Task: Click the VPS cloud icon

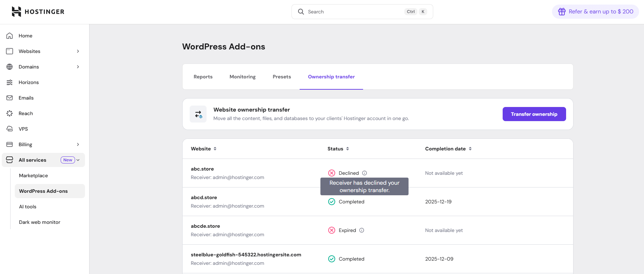Action: [10, 129]
